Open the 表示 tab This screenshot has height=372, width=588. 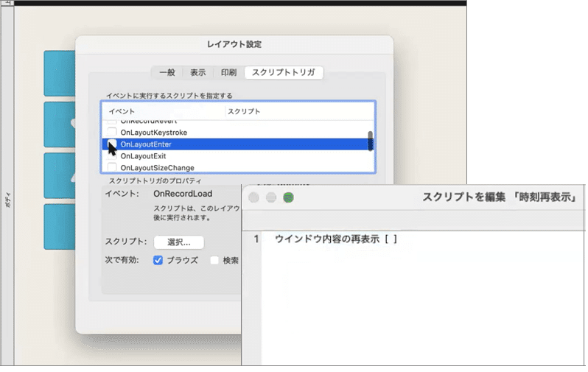[197, 72]
